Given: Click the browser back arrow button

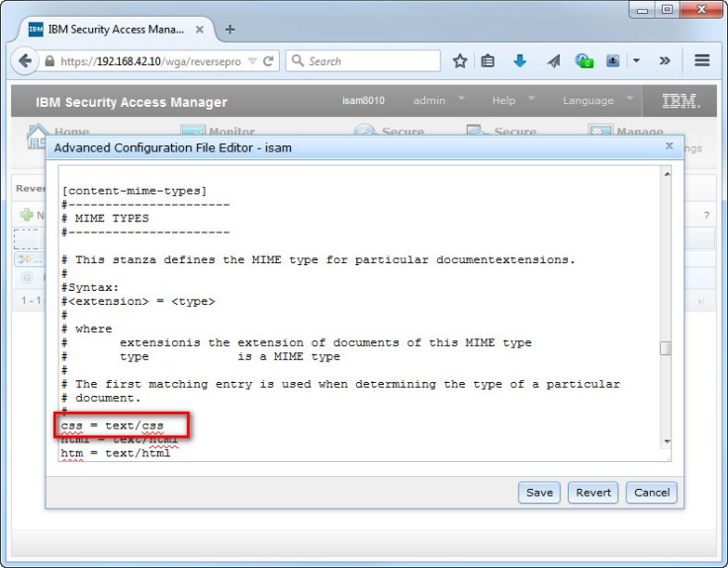Looking at the screenshot, I should [26, 60].
